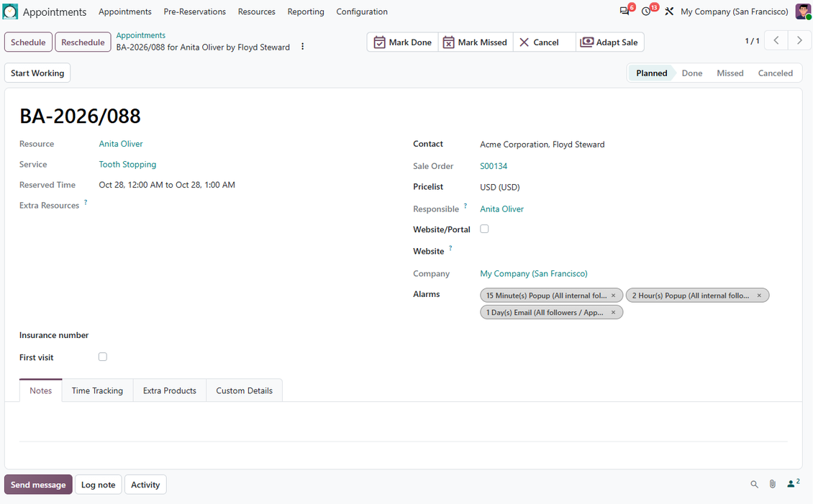Open the Reporting menu
This screenshot has width=813, height=504.
pos(306,12)
